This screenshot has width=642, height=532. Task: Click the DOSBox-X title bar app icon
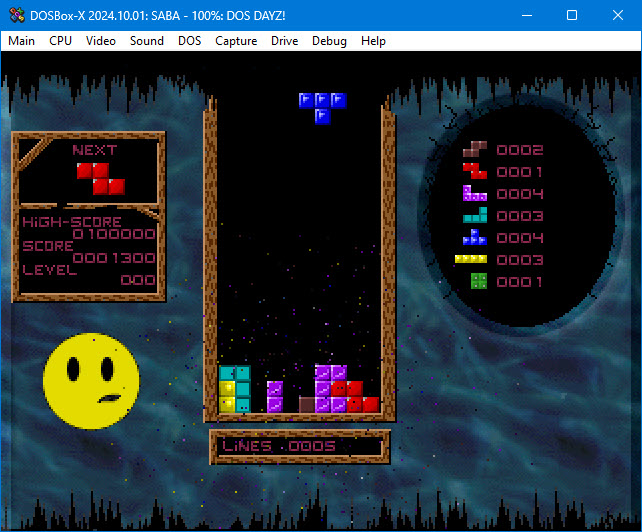tap(17, 16)
